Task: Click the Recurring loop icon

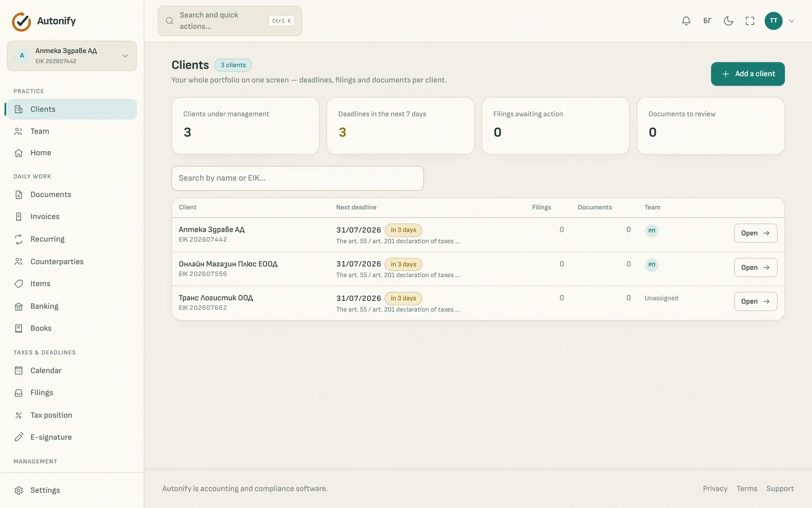Action: 19,239
